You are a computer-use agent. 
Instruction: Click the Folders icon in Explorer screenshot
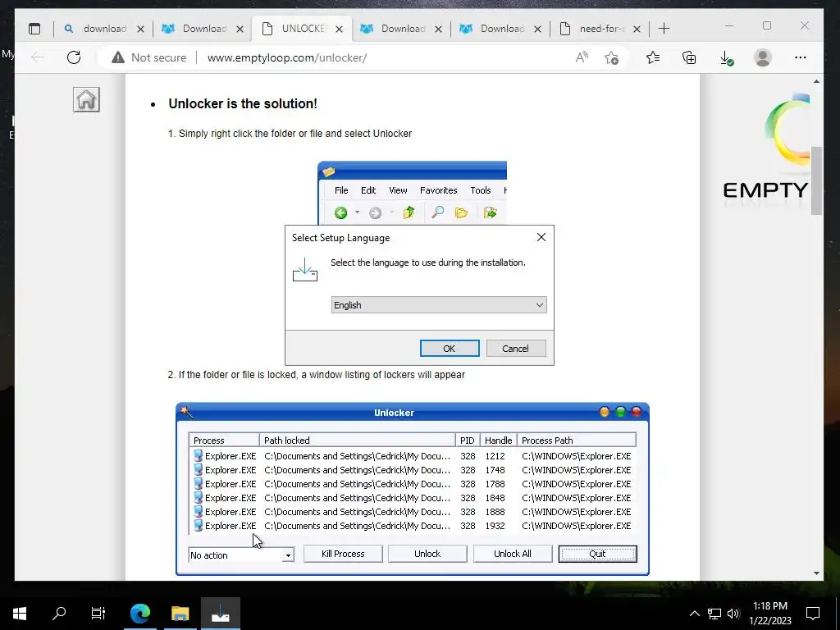click(x=461, y=212)
